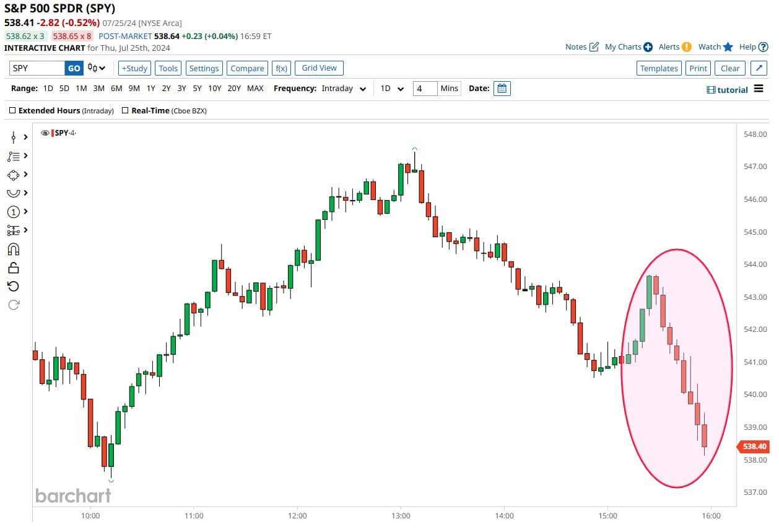The height and width of the screenshot is (532, 779).
Task: Open the candlestick chart type dropdown
Action: click(x=97, y=68)
